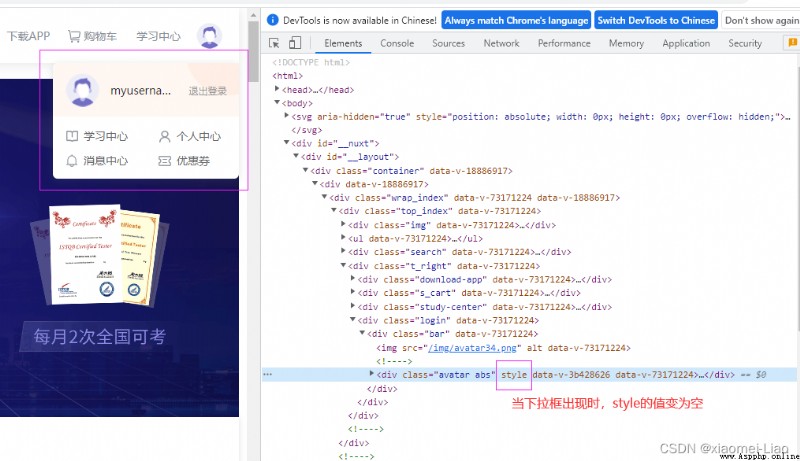Open the Application tab

click(686, 43)
